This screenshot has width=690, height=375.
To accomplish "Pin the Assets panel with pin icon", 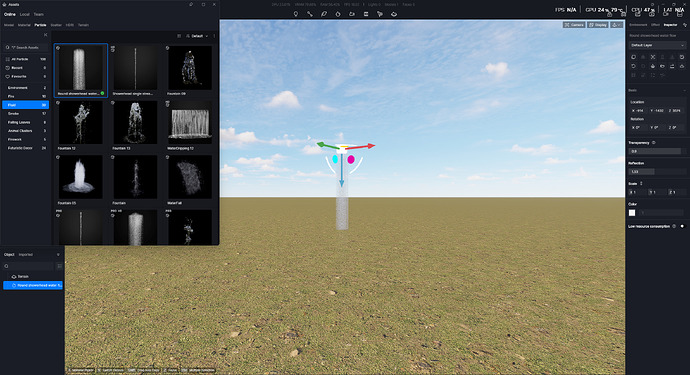I will [x=191, y=4].
